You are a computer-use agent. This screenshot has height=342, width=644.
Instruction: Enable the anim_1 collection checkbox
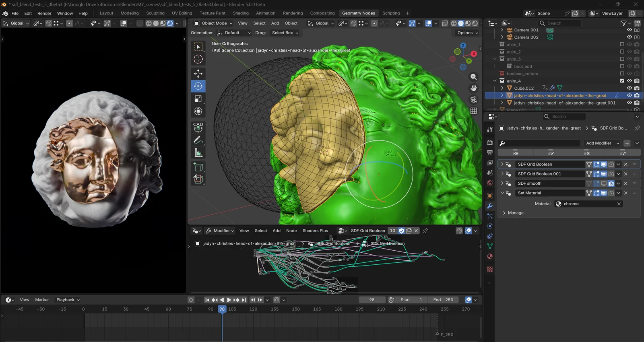point(622,45)
